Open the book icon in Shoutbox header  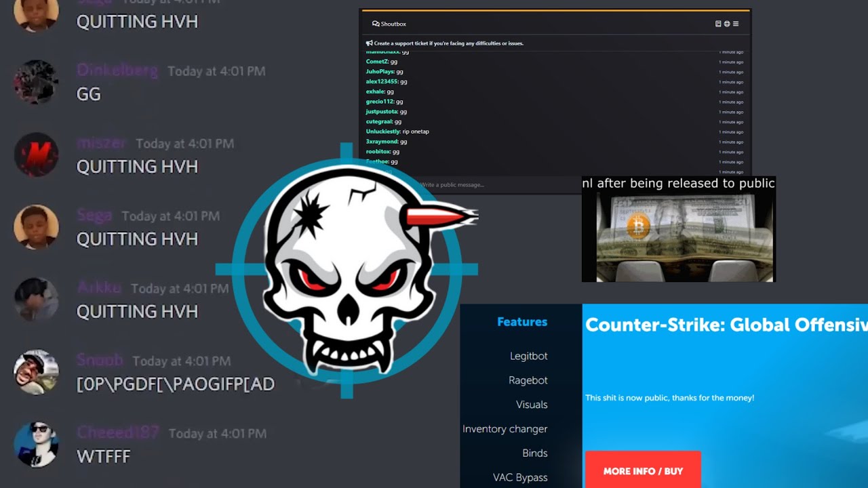718,24
